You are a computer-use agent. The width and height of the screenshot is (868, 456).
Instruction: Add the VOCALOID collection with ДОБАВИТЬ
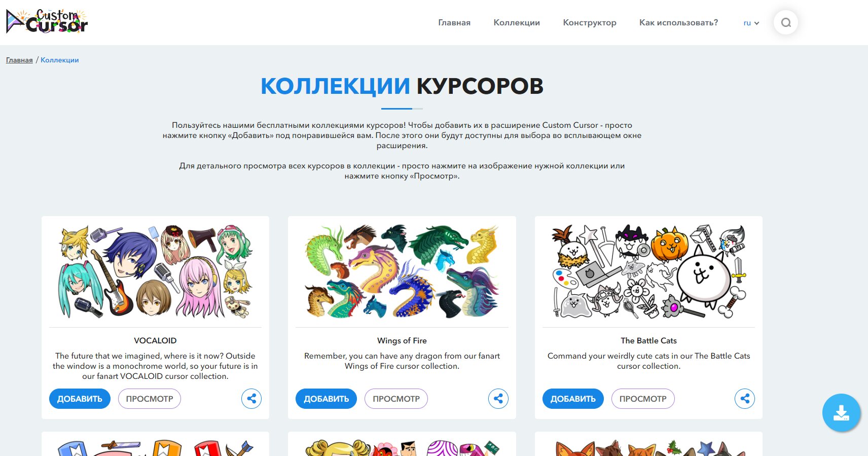point(80,399)
